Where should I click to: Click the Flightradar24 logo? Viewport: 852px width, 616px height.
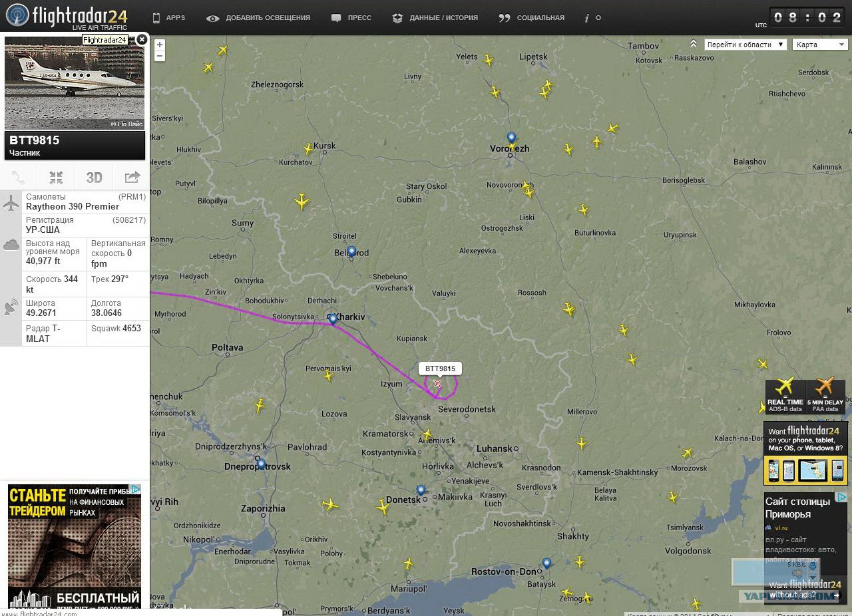point(67,17)
